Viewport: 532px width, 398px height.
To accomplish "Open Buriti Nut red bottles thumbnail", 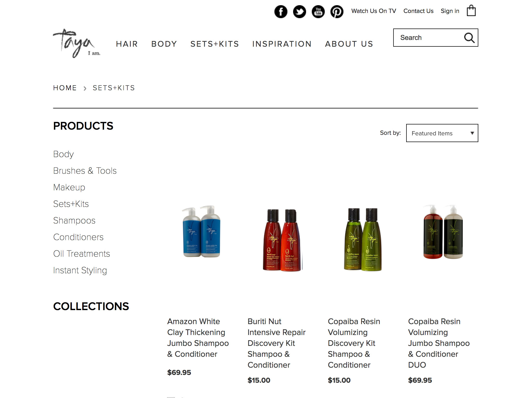I will (282, 240).
